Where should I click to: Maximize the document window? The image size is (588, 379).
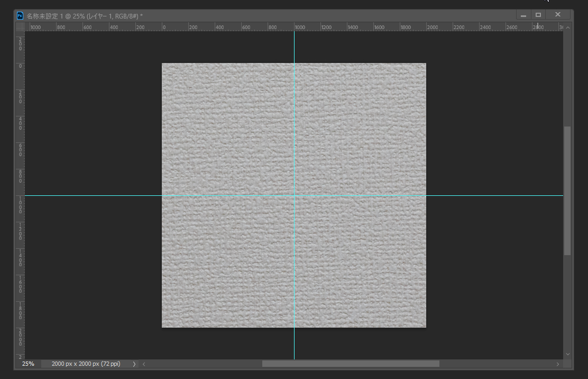[x=538, y=15]
